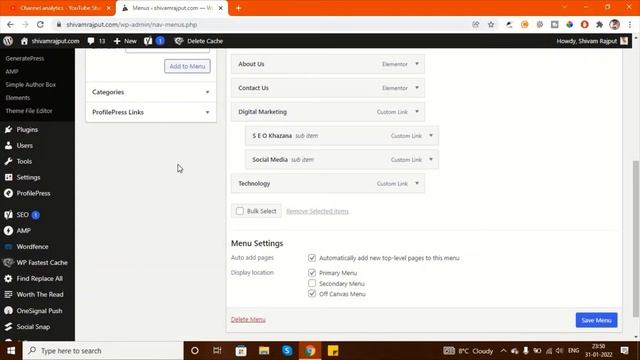Open Chrome from Windows taskbar
Viewport: 640px width, 360px height.
pos(310,351)
